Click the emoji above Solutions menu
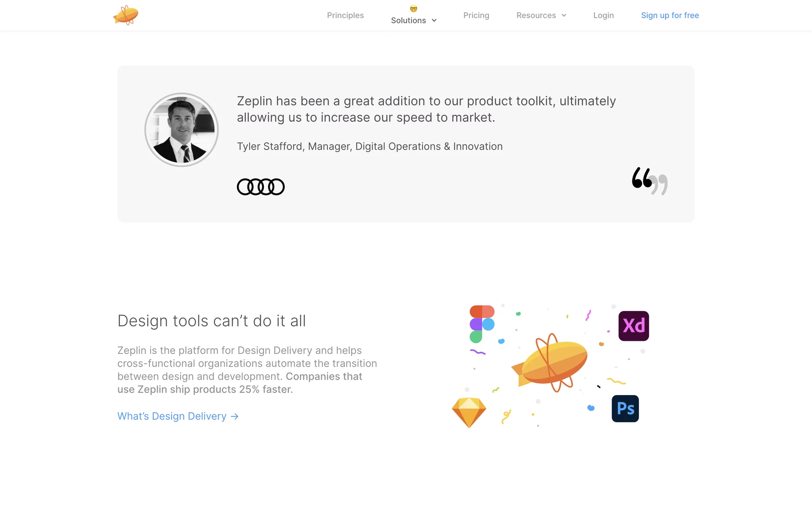The image size is (812, 508). [x=414, y=8]
